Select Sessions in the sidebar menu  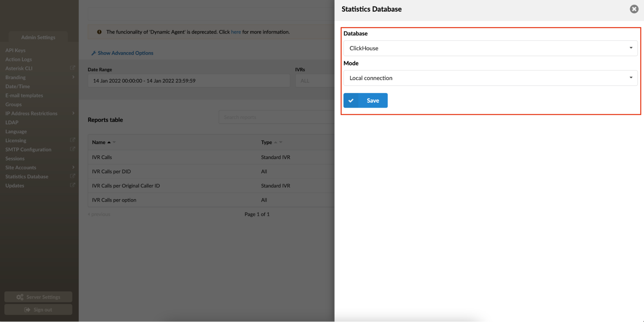pos(15,158)
